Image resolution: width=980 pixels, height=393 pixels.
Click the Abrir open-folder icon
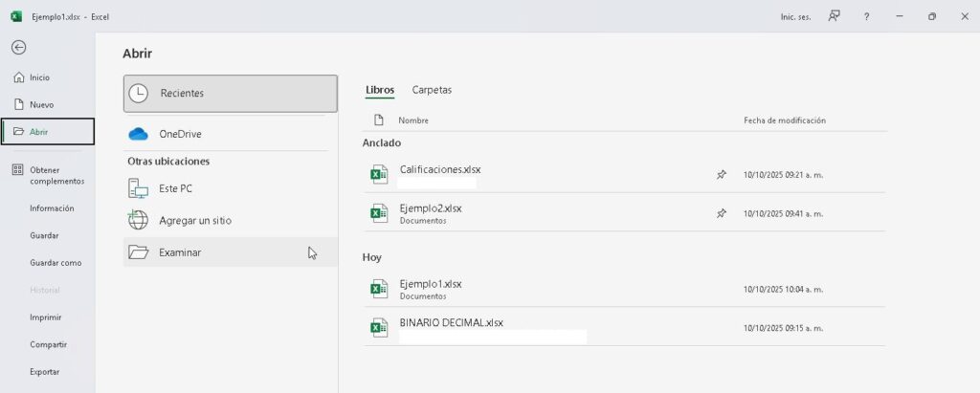19,132
